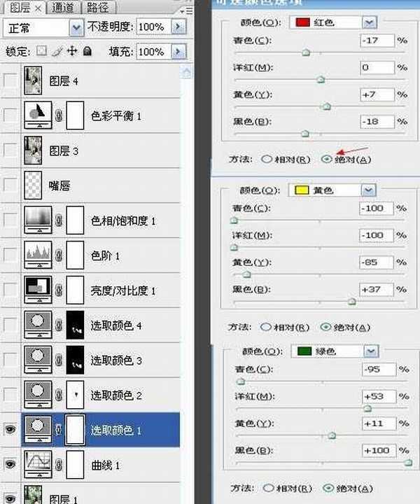420x504 pixels.
Task: Click the lock transparent pixels icon
Action: click(x=41, y=51)
